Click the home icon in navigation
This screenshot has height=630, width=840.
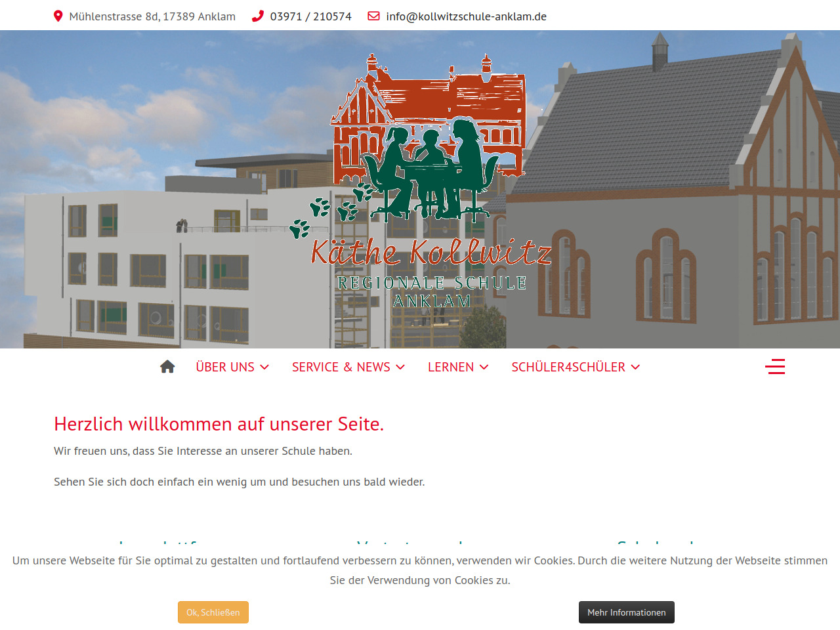(167, 367)
